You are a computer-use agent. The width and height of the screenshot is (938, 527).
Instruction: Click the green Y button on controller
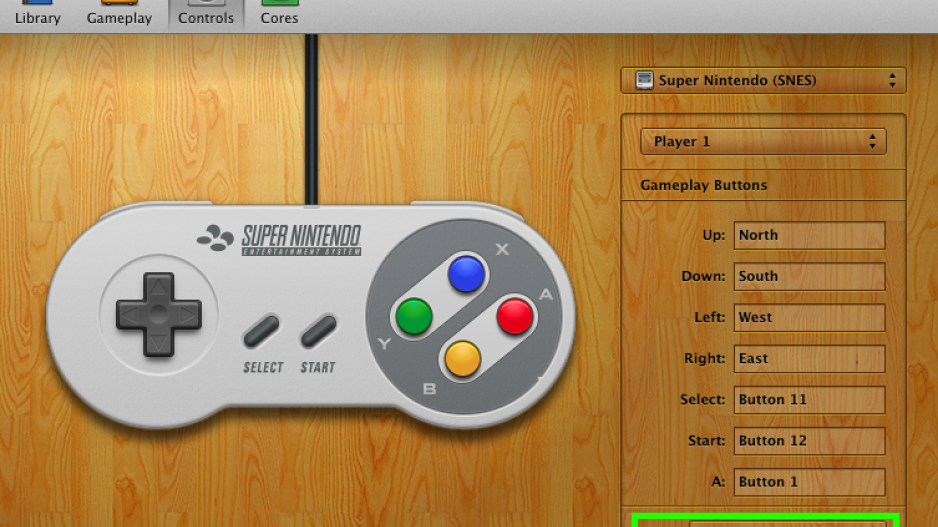point(413,316)
